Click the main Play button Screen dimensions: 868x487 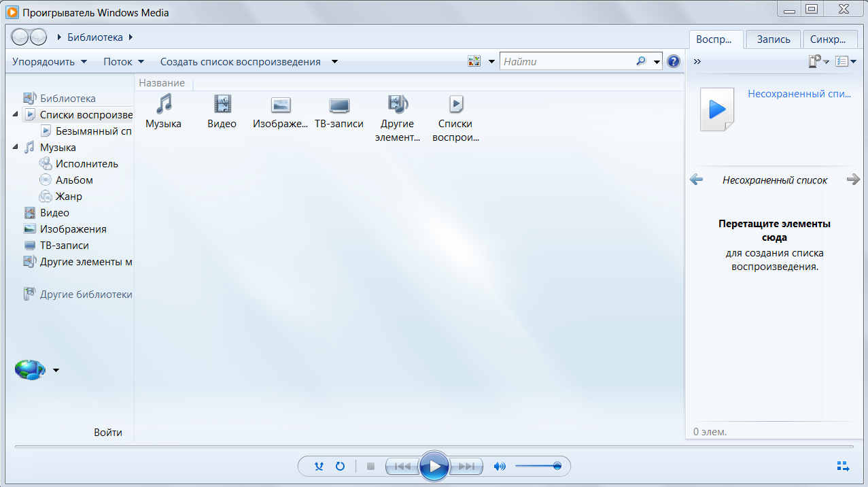434,466
